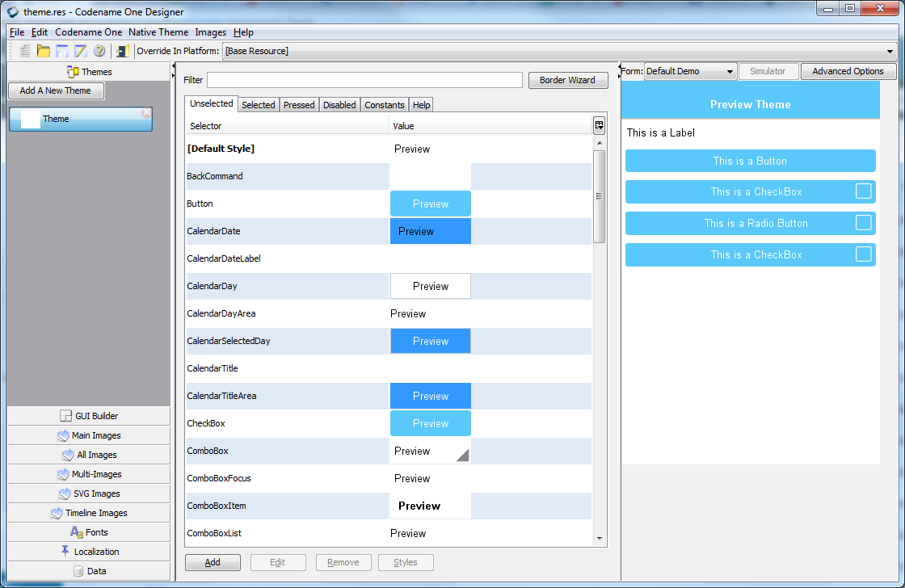Screen dimensions: 905x588
Task: Delete Theme using its red X icon
Action: pyautogui.click(x=146, y=112)
